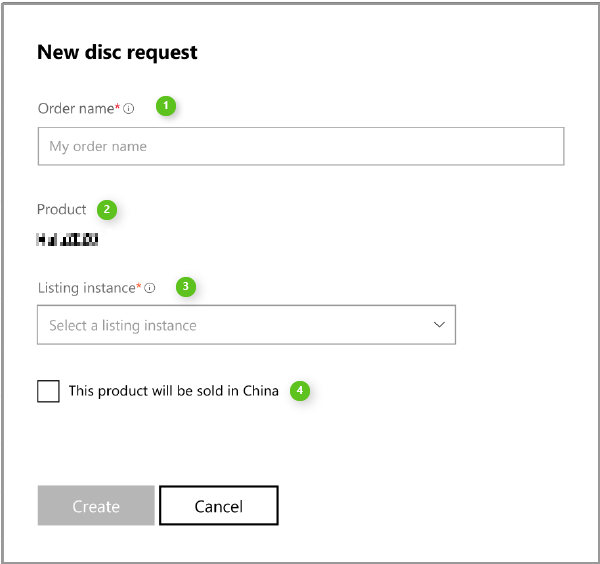
Task: Click the 'This product will be sold in China' label
Action: 173,391
